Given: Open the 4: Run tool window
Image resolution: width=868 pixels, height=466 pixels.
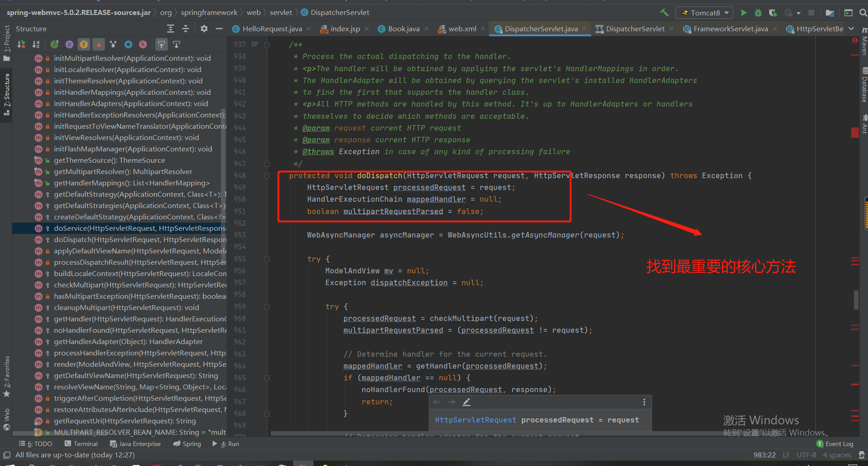Looking at the screenshot, I should point(225,444).
